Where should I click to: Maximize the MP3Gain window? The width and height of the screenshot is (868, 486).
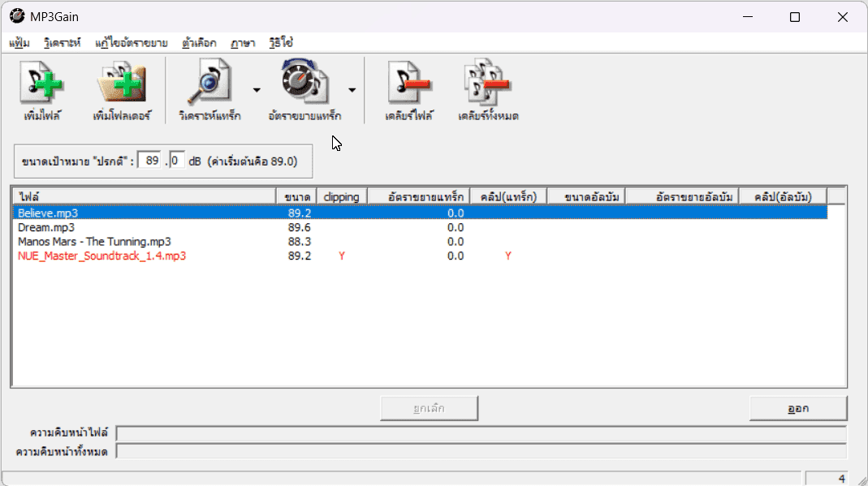point(795,17)
